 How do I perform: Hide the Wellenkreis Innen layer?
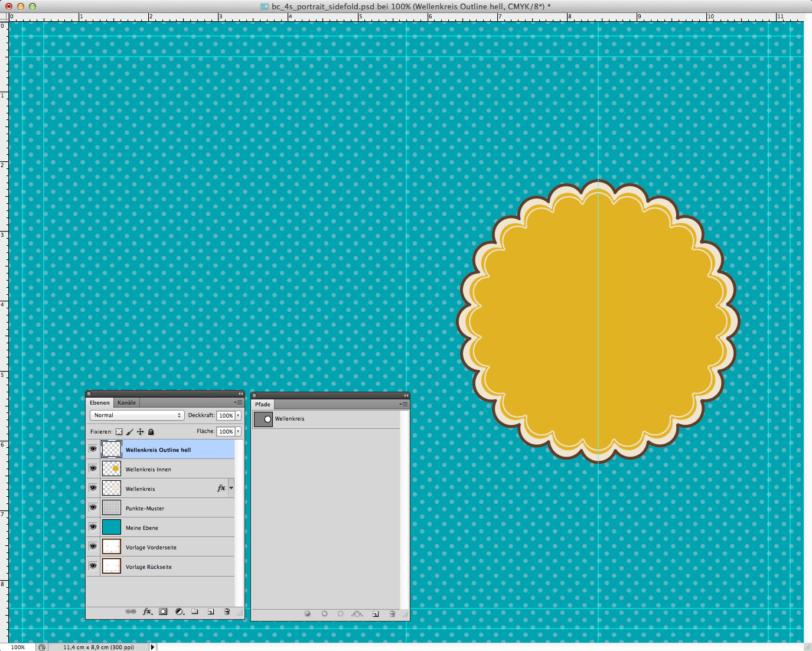click(x=93, y=468)
